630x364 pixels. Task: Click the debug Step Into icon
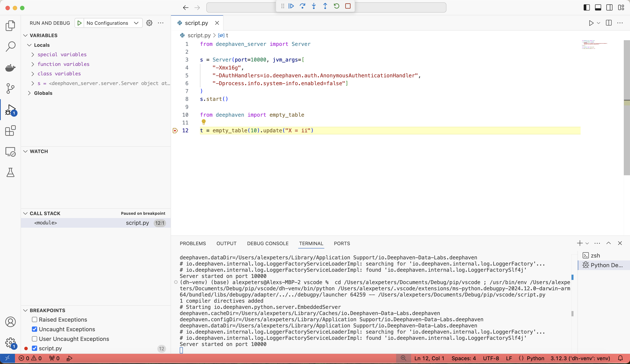coord(314,6)
